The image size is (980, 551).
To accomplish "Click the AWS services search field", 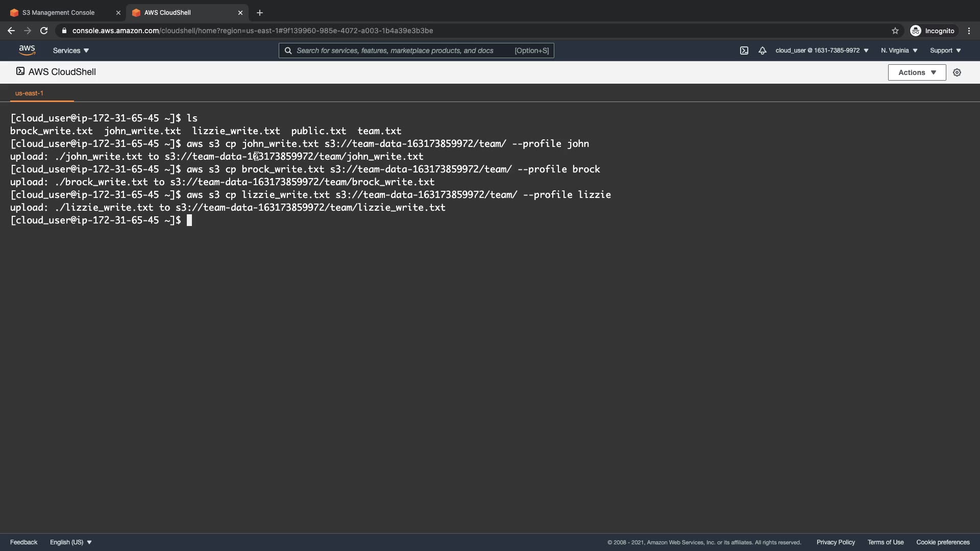I will click(x=403, y=51).
